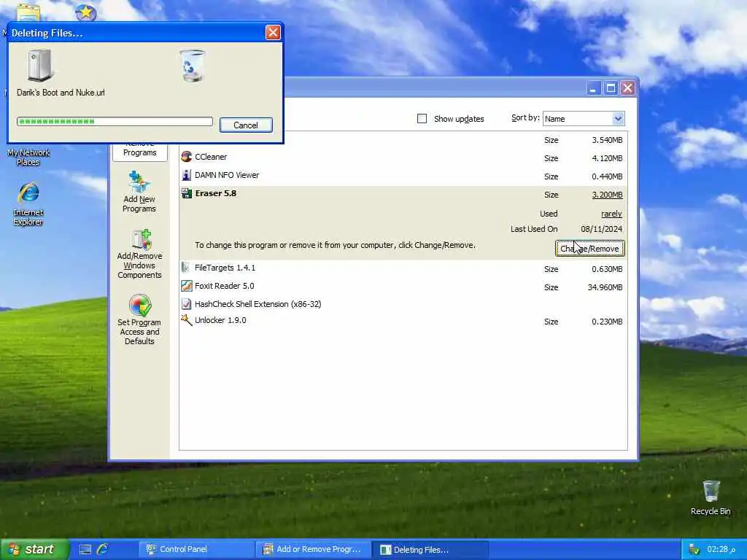Cancel the file deletion
This screenshot has width=747, height=560.
coord(246,125)
